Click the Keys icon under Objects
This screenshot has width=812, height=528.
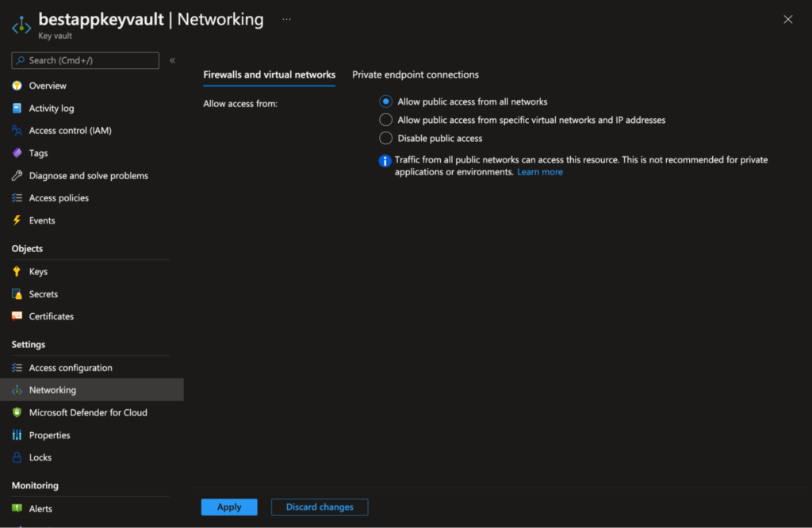[x=17, y=271]
